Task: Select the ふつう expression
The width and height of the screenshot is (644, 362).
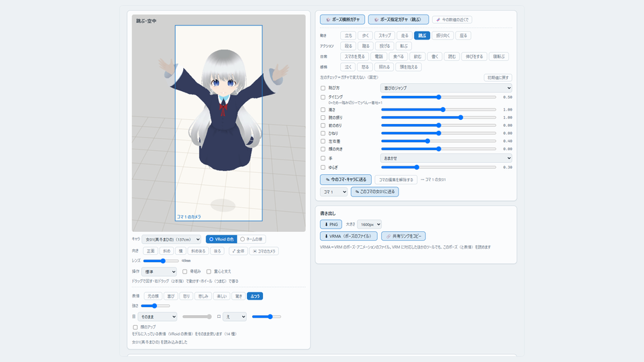Action: 255,296
